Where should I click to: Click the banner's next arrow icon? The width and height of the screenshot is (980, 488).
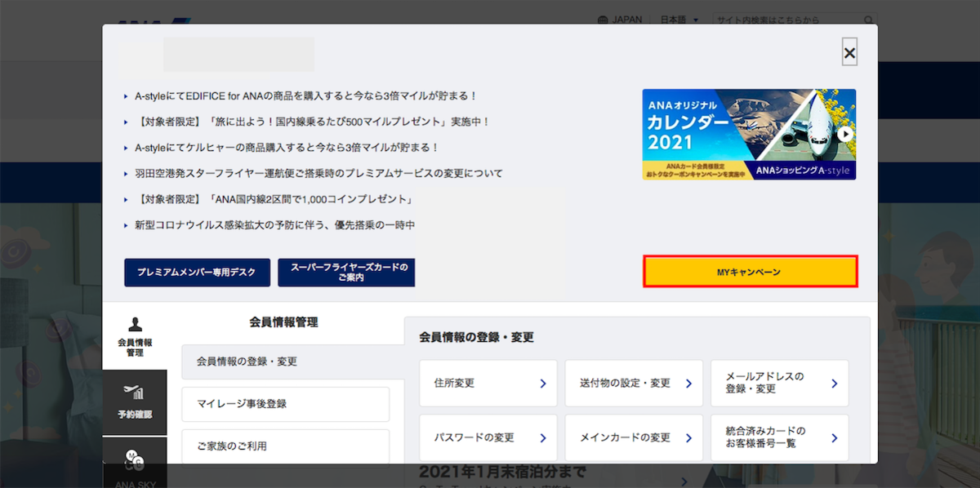(845, 135)
